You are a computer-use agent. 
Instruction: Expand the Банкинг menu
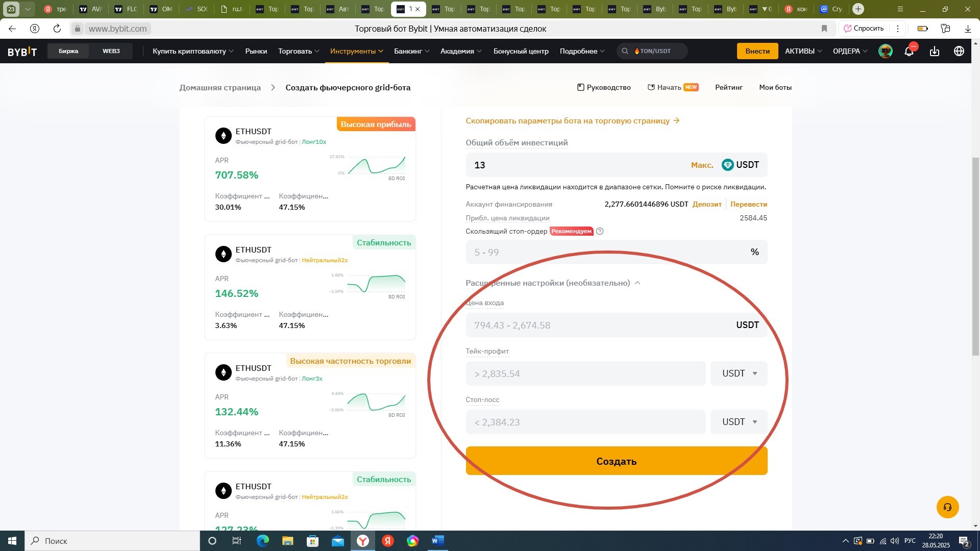[411, 51]
